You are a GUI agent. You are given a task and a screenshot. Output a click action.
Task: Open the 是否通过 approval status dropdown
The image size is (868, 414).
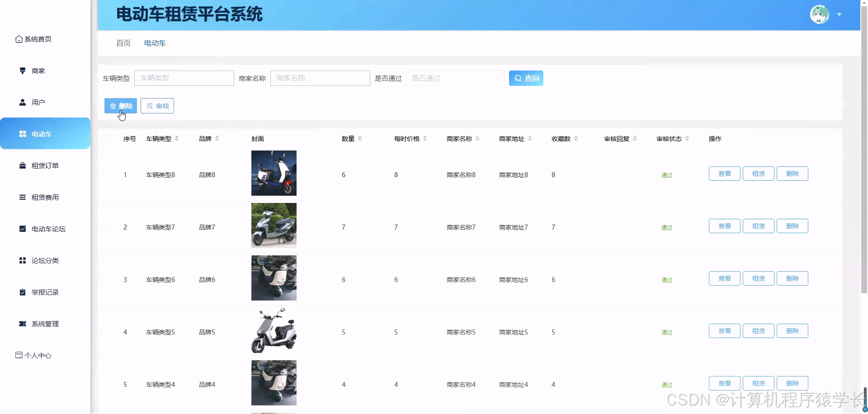click(455, 78)
